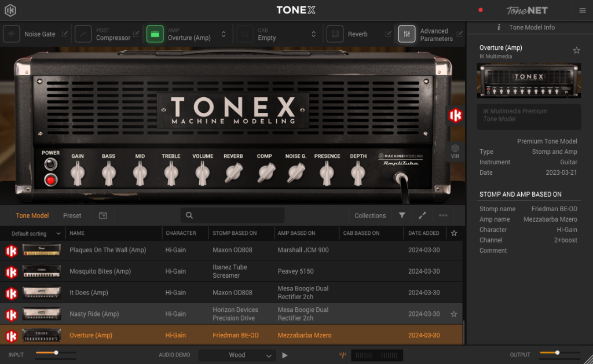Sort by CHARACTER column header
This screenshot has width=593, height=364.
coord(181,233)
